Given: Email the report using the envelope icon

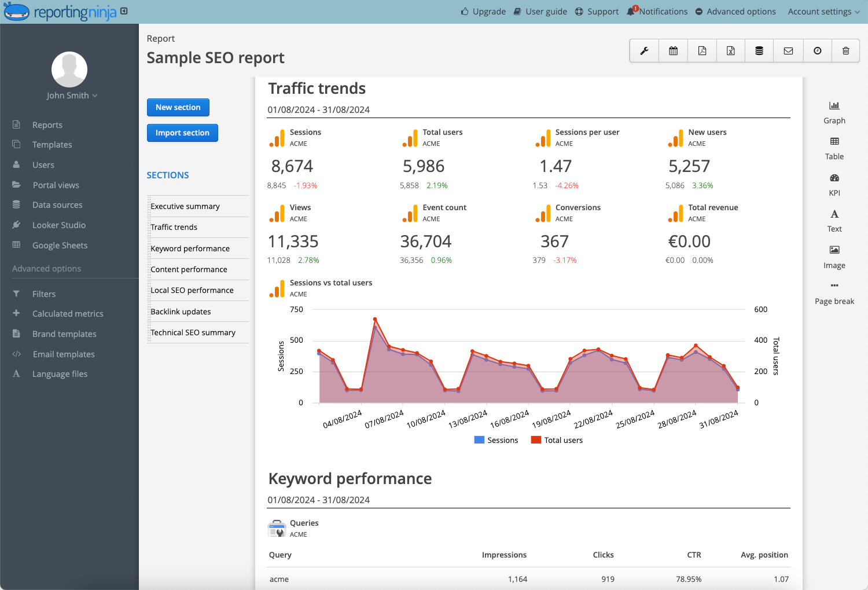Looking at the screenshot, I should 788,50.
